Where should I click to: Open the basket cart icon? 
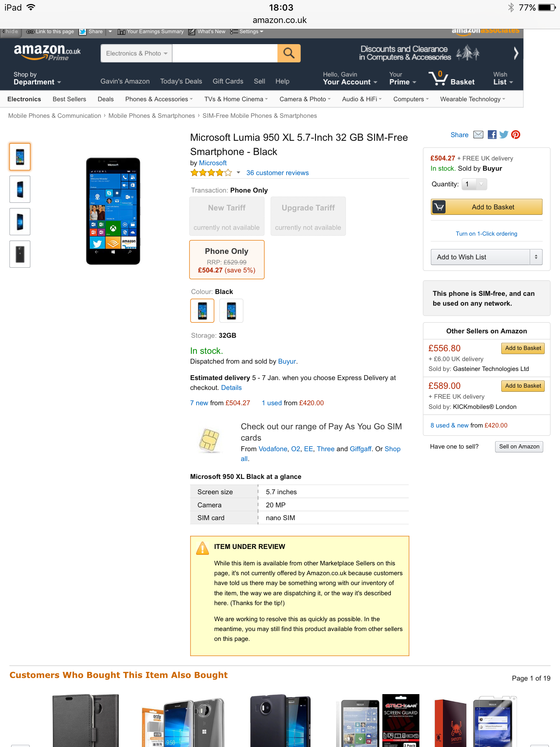coord(438,78)
